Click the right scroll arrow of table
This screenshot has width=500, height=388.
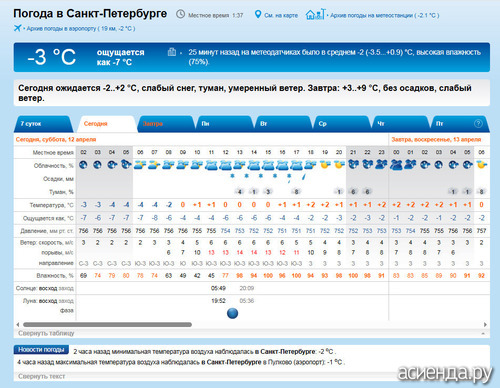485,324
